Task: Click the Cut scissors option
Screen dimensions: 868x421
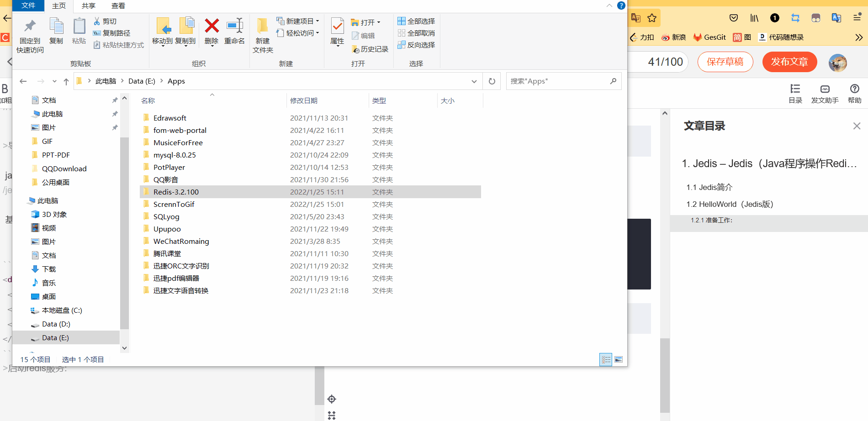Action: point(105,21)
